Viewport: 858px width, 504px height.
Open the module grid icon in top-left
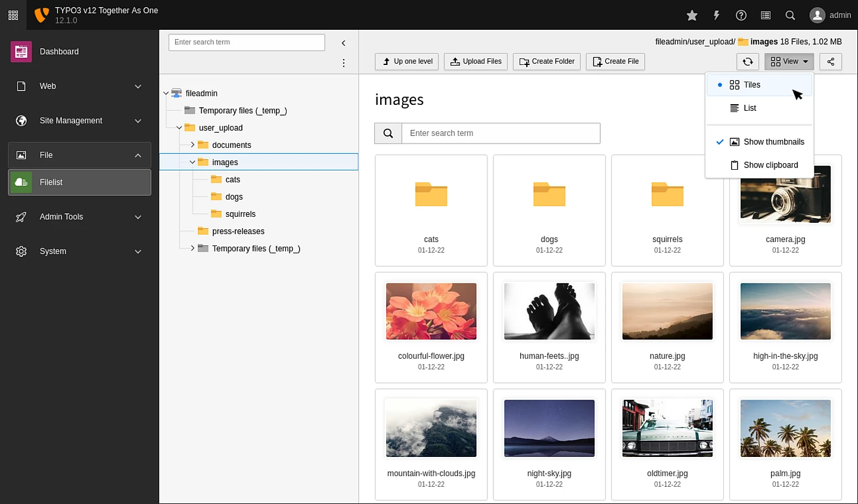[x=13, y=15]
